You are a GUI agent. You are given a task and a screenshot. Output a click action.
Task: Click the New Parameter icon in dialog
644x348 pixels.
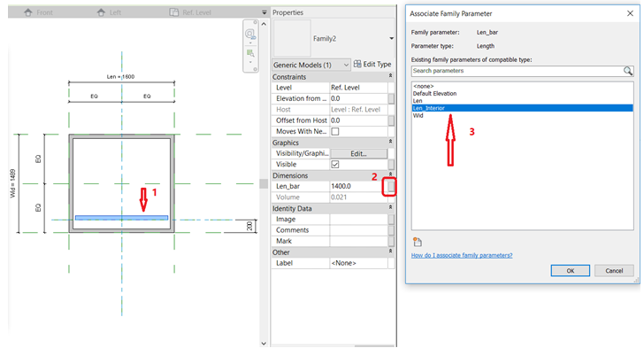click(418, 242)
